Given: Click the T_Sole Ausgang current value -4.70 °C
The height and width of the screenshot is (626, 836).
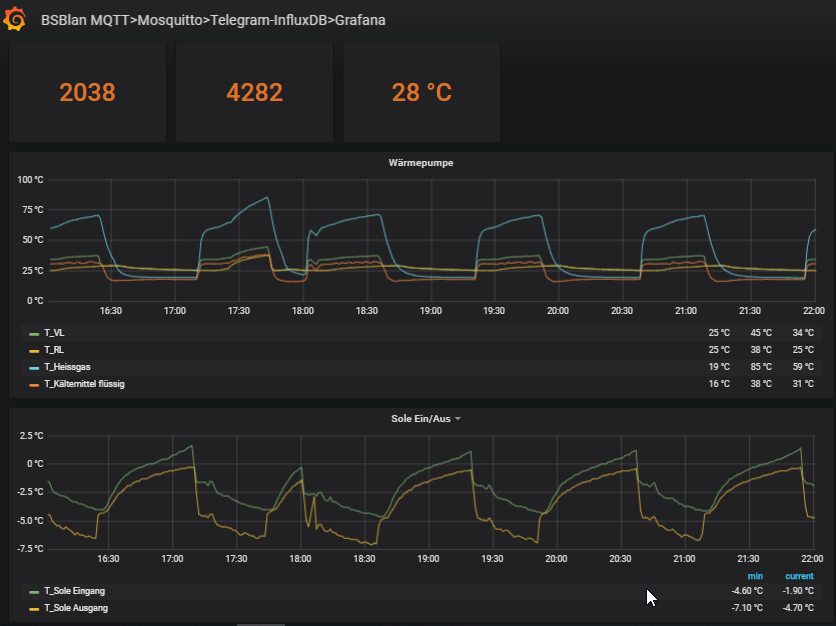Looking at the screenshot, I should point(798,608).
